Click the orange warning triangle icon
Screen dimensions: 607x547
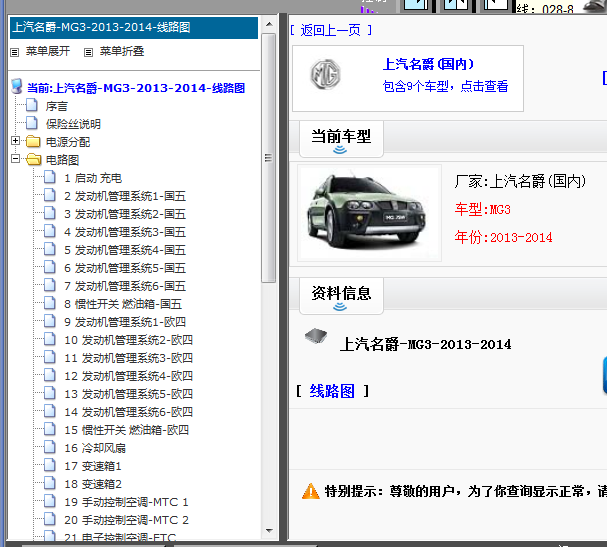tap(310, 491)
